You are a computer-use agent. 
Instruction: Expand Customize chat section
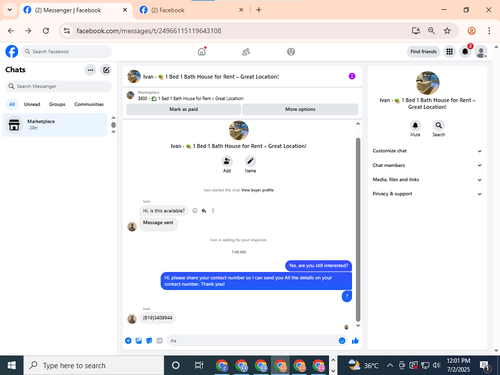tap(427, 151)
